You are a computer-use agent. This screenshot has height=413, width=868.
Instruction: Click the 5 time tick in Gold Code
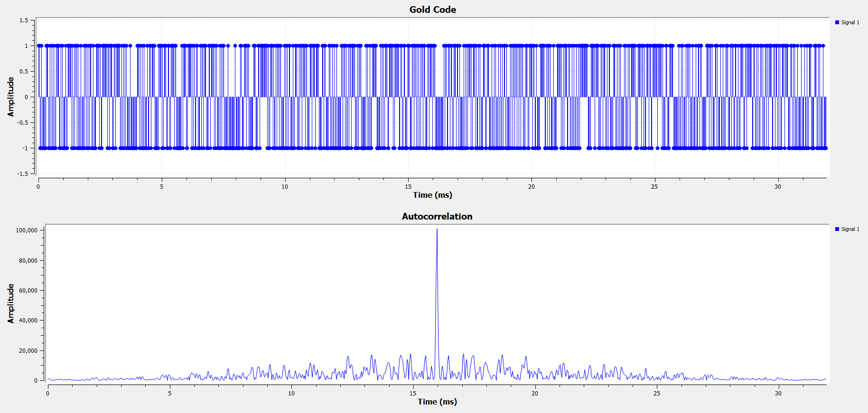pyautogui.click(x=162, y=186)
